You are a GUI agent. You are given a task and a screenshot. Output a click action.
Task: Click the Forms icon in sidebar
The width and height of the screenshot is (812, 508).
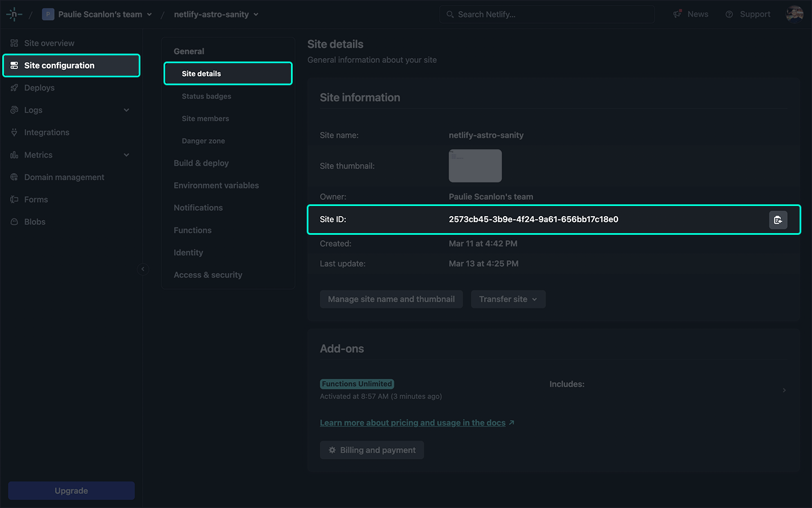14,199
